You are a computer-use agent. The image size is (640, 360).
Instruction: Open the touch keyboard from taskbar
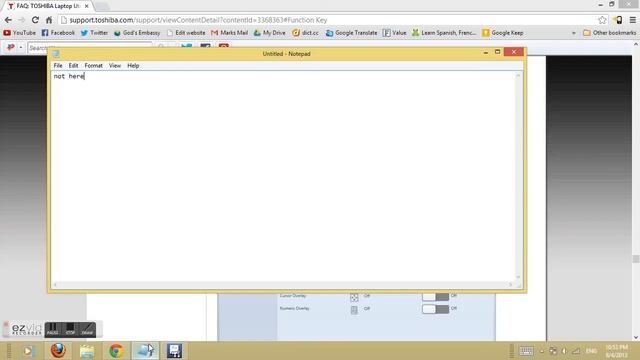coord(526,351)
